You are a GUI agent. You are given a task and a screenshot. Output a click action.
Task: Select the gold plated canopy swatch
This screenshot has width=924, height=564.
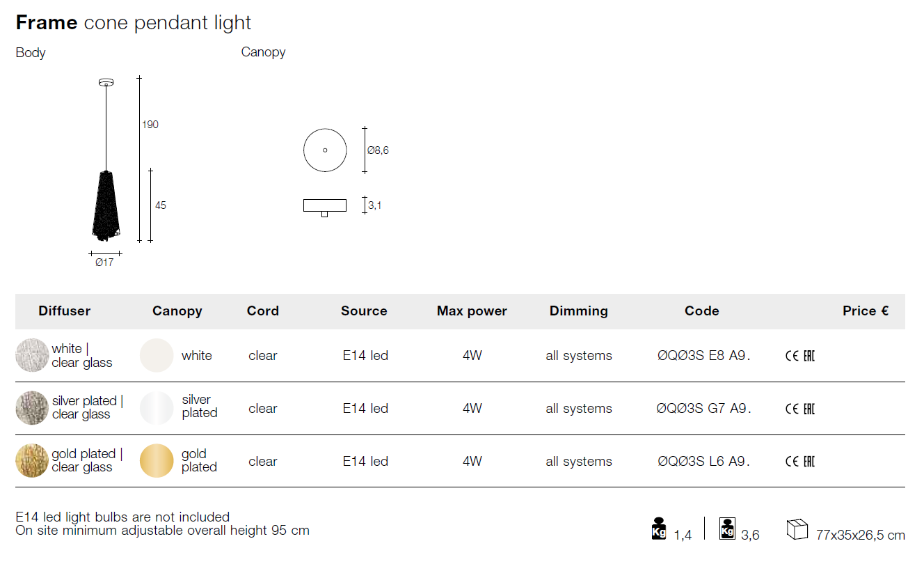click(x=157, y=461)
